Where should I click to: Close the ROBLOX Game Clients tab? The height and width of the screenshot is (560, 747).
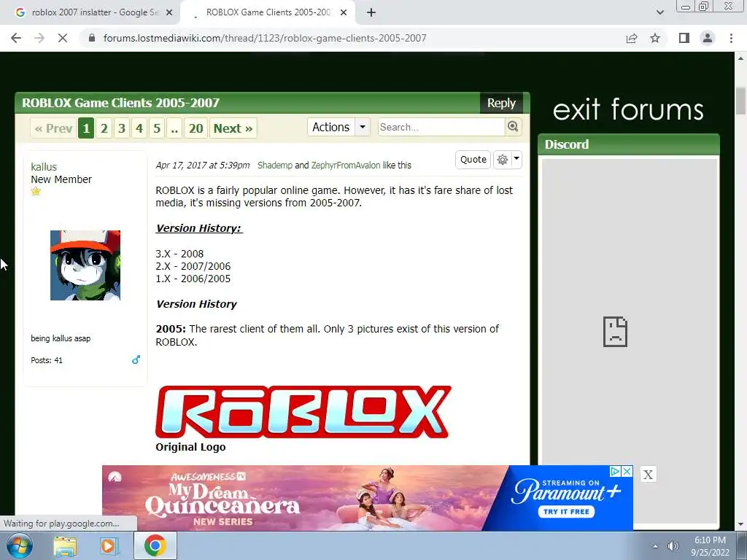344,12
